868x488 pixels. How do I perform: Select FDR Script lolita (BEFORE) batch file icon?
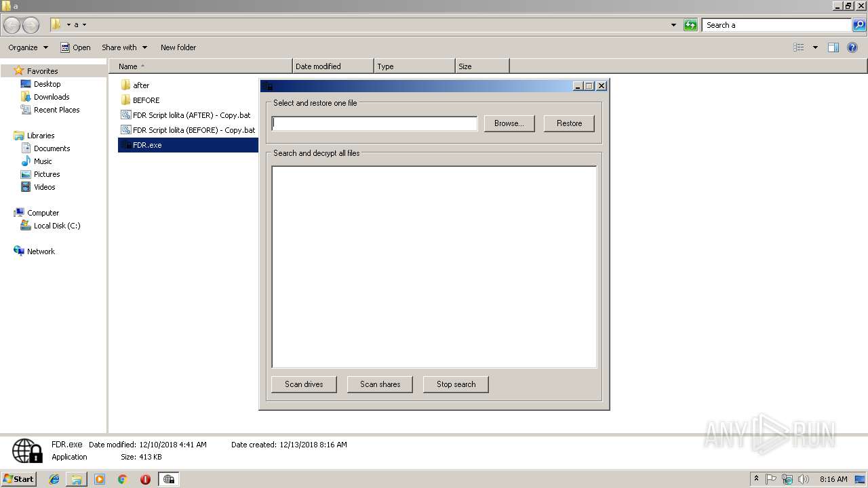pyautogui.click(x=125, y=130)
